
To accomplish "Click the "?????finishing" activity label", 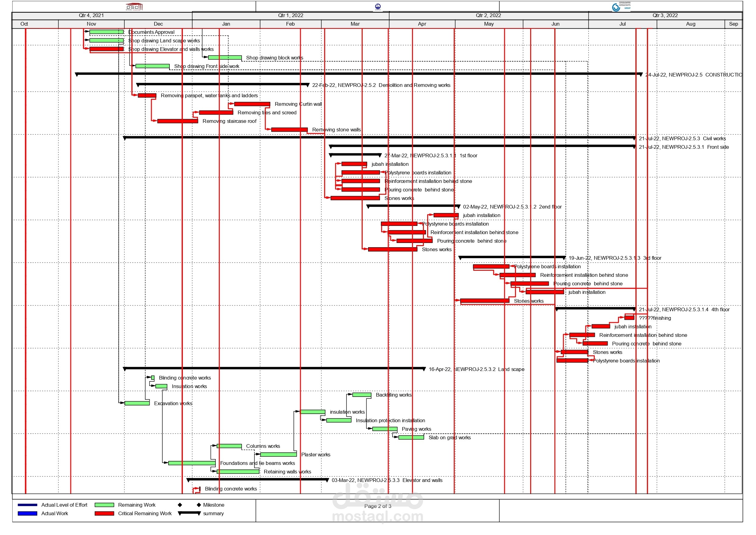I will pos(655,318).
